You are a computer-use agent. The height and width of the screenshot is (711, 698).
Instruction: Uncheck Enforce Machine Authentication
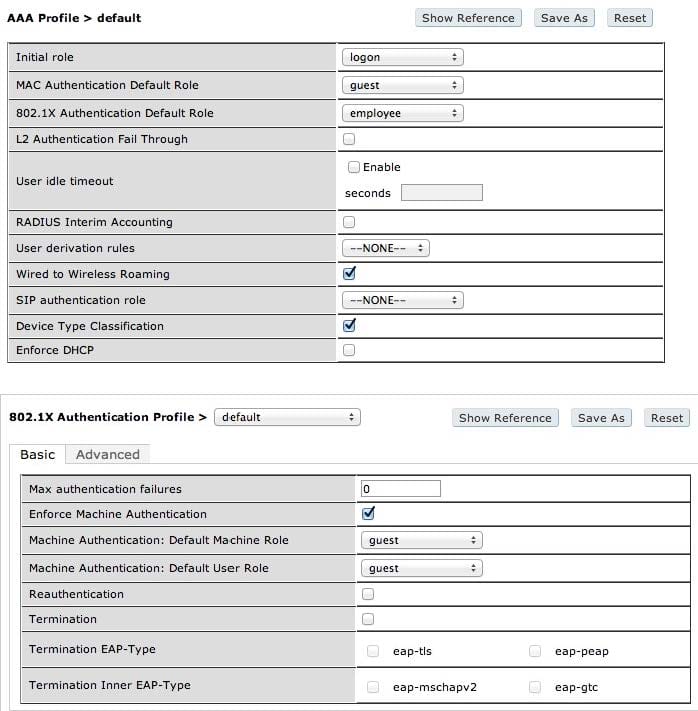click(x=368, y=514)
